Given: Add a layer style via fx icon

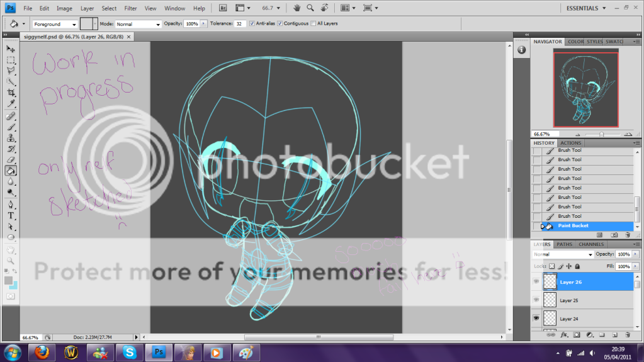Looking at the screenshot, I should (x=565, y=334).
